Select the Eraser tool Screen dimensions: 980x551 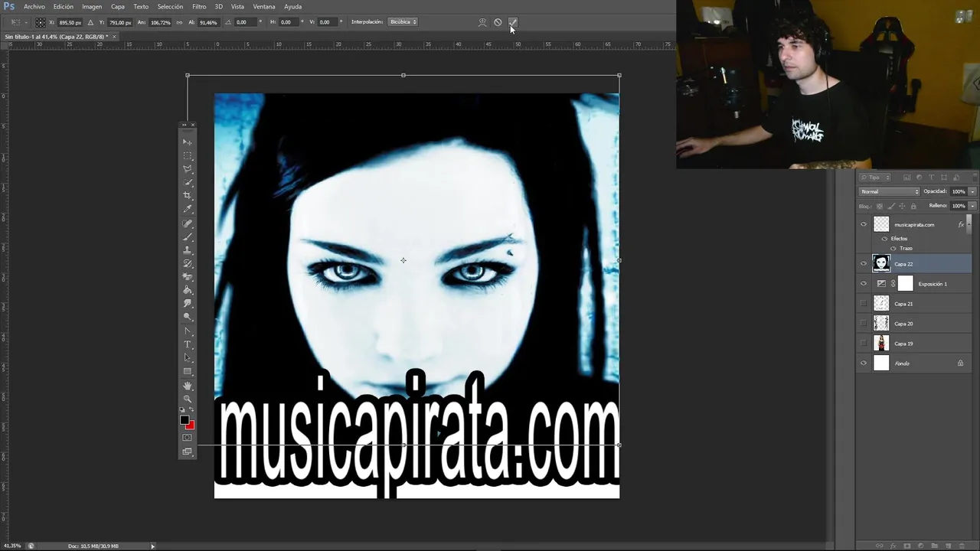[188, 277]
